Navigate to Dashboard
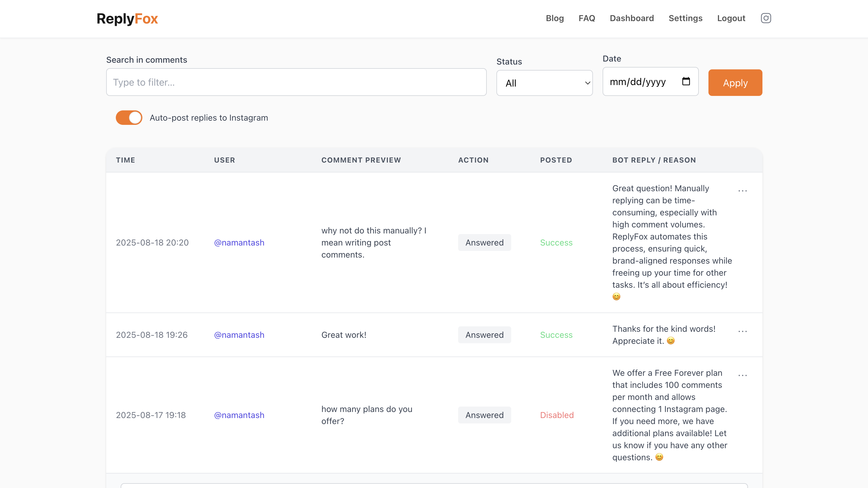Viewport: 868px width, 488px height. [632, 18]
